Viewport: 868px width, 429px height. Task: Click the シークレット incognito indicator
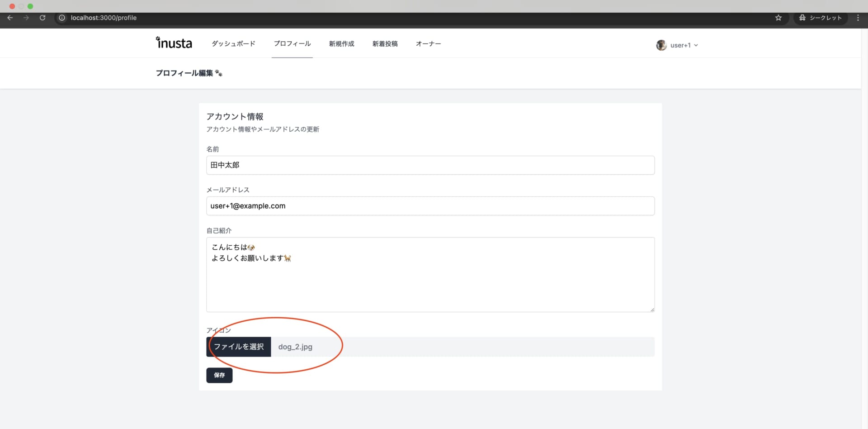[821, 18]
